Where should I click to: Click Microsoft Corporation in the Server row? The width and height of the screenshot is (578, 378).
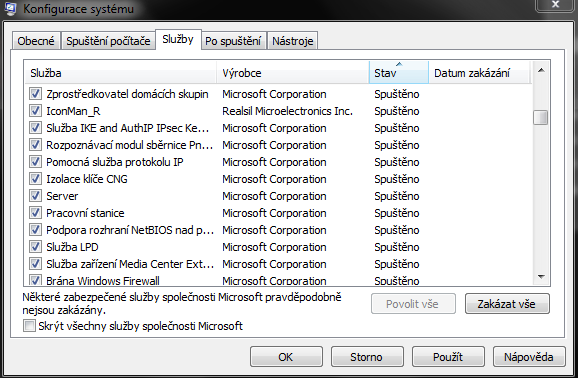coord(274,196)
